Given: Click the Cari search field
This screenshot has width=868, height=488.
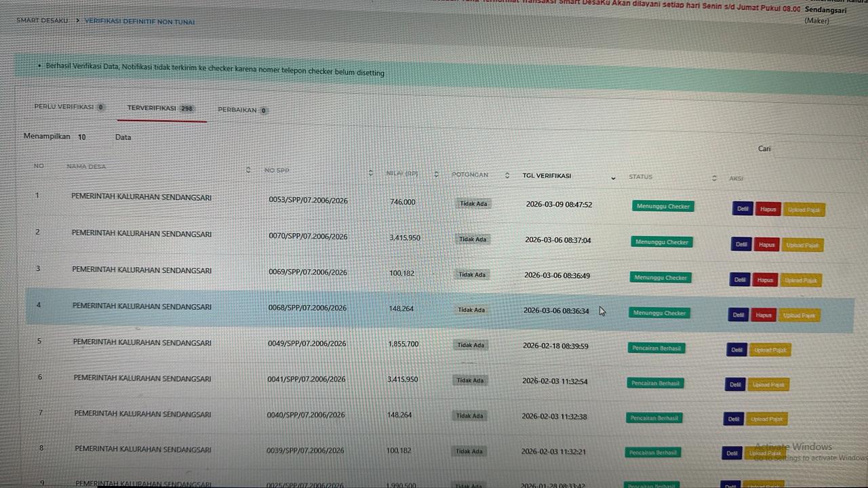Looking at the screenshot, I should tap(814, 149).
